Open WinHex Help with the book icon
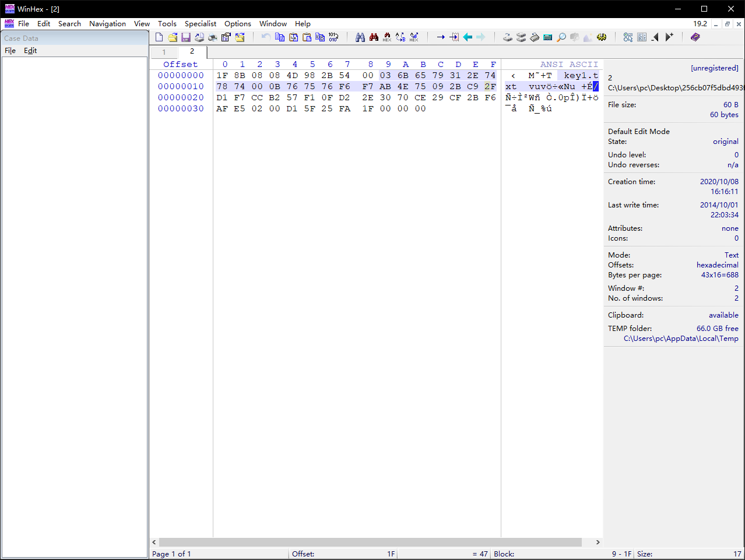 point(695,37)
